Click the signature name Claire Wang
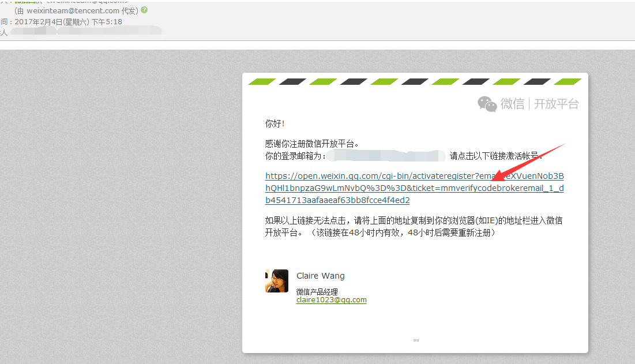The height and width of the screenshot is (364, 635). (x=320, y=276)
